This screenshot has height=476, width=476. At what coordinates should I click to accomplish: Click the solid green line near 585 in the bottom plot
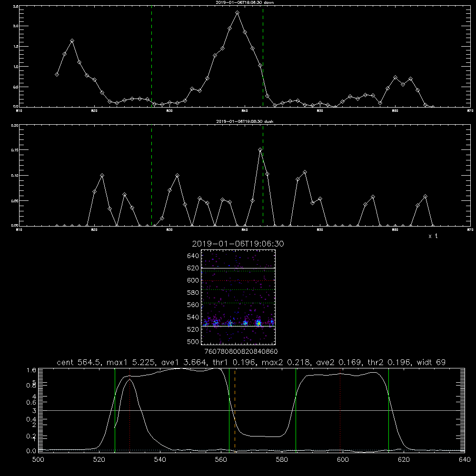pyautogui.click(x=296, y=410)
